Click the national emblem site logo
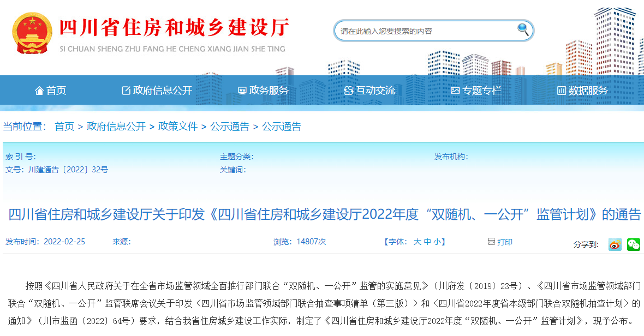Screen dimensions: 644x336 click(32, 32)
